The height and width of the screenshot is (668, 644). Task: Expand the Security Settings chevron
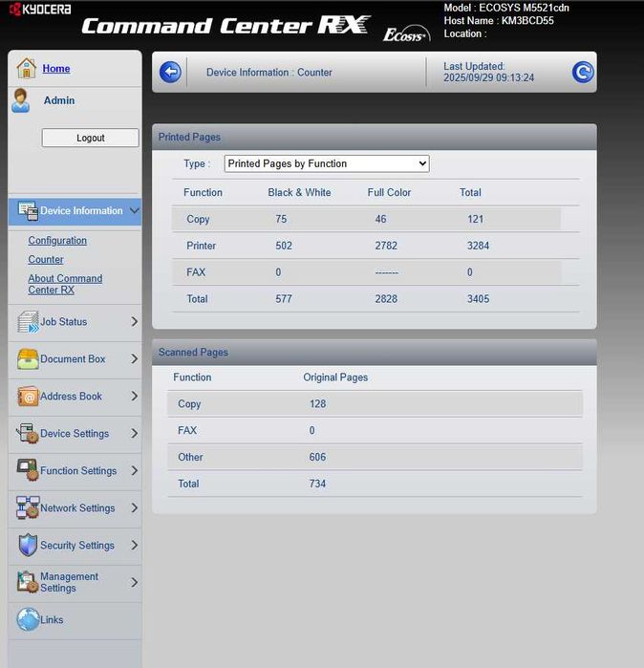pyautogui.click(x=135, y=546)
